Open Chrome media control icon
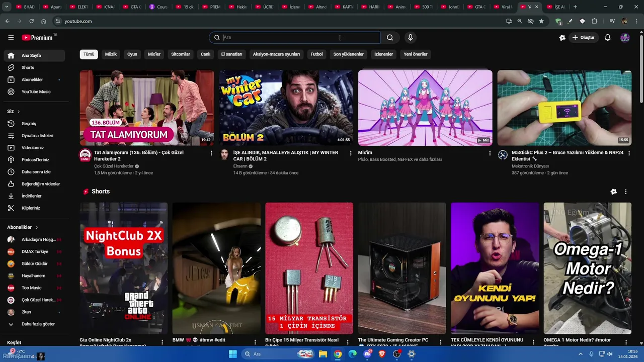 [612, 21]
